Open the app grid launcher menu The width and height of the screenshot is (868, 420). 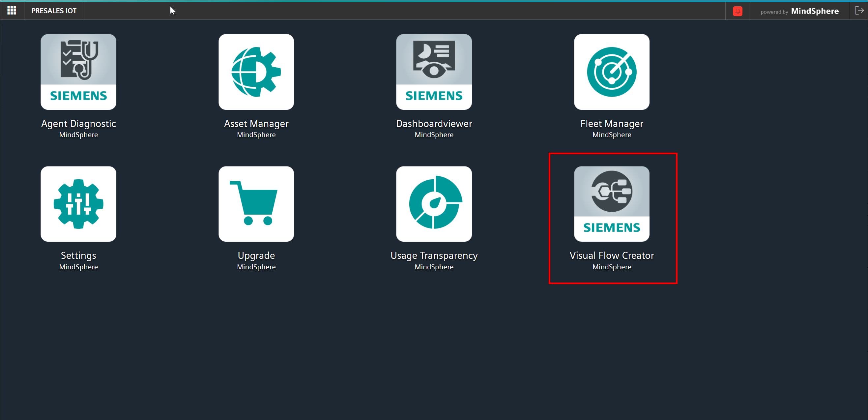pos(12,11)
